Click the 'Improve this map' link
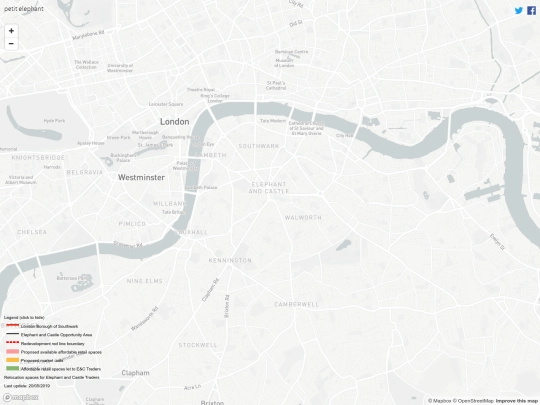 (516, 401)
